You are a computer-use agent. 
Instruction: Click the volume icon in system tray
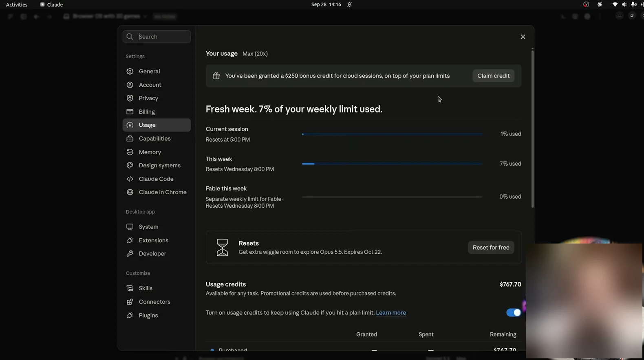pyautogui.click(x=624, y=4)
